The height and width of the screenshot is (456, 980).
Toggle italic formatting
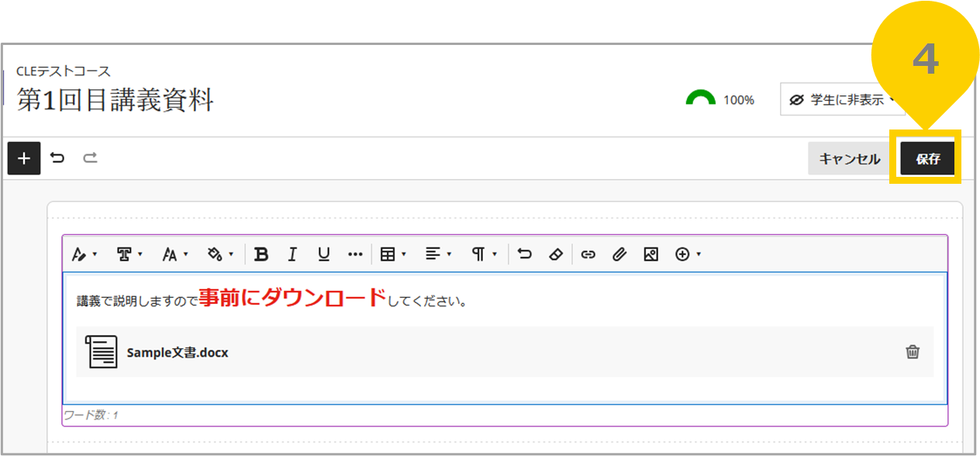(x=292, y=254)
